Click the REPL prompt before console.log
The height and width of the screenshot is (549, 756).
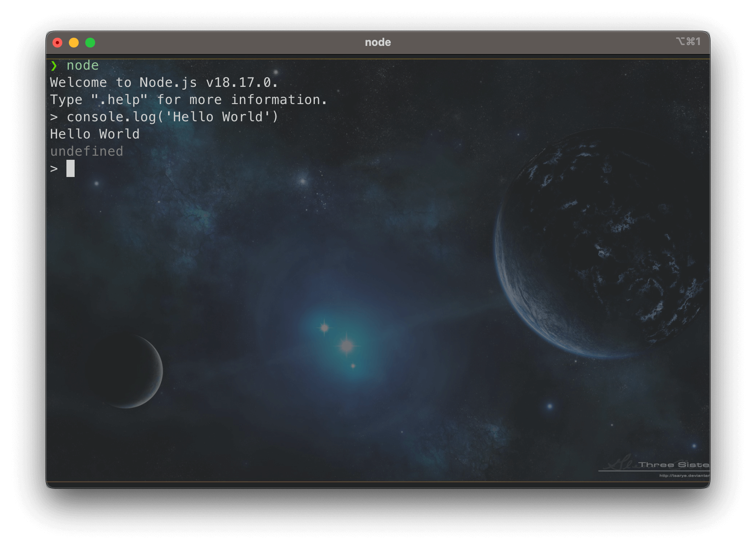point(54,118)
